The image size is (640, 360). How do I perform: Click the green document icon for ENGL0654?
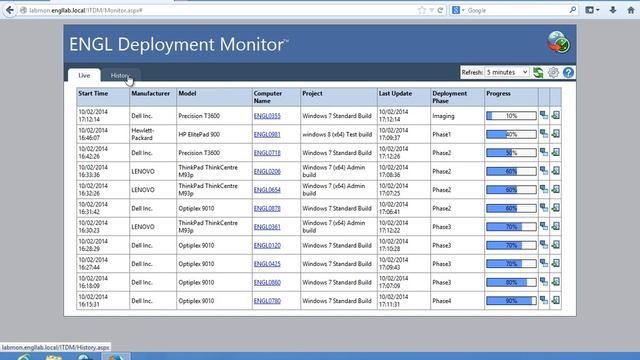click(556, 189)
